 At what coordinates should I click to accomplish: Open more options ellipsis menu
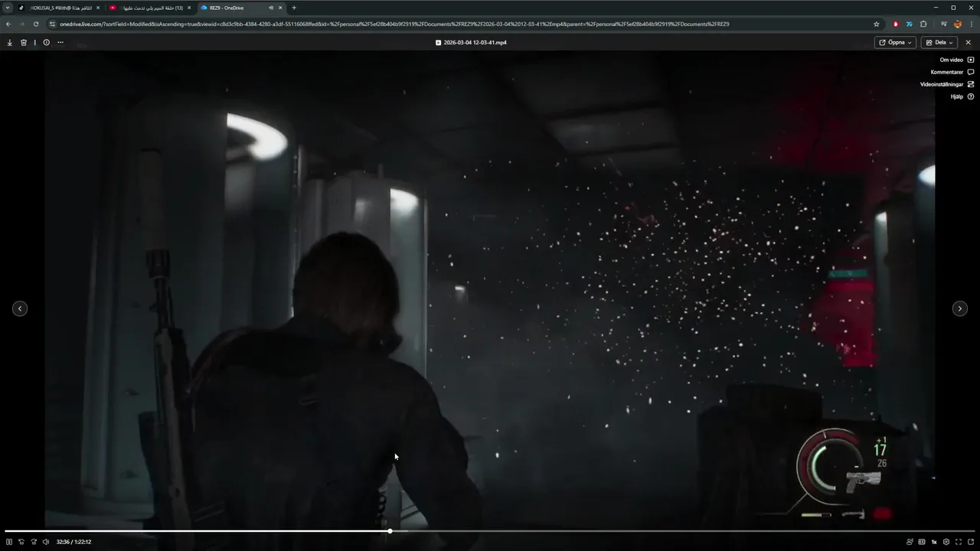tap(60, 42)
